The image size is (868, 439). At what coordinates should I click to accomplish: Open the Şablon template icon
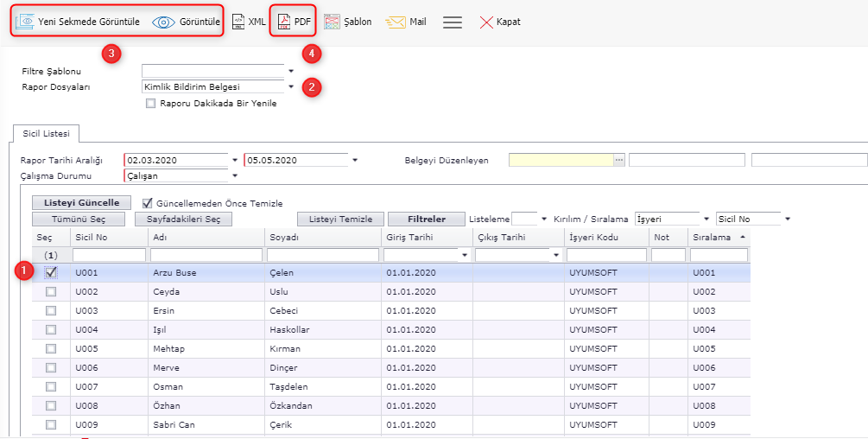[x=331, y=22]
